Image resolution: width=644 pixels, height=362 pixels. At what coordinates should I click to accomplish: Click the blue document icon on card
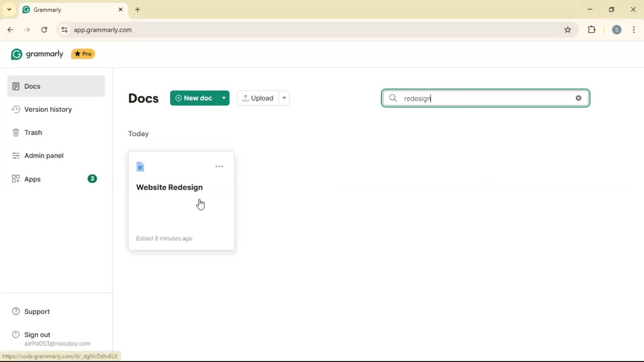tap(140, 167)
